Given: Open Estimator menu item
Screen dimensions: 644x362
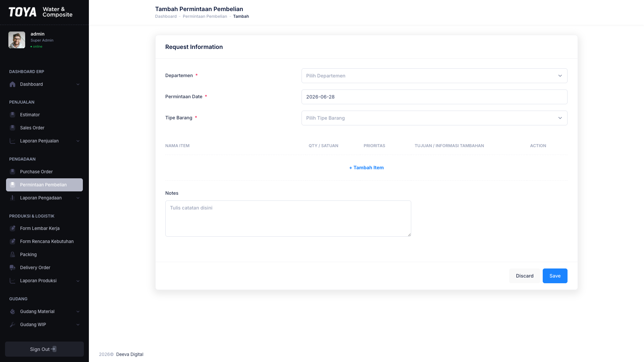Looking at the screenshot, I should pyautogui.click(x=44, y=115).
